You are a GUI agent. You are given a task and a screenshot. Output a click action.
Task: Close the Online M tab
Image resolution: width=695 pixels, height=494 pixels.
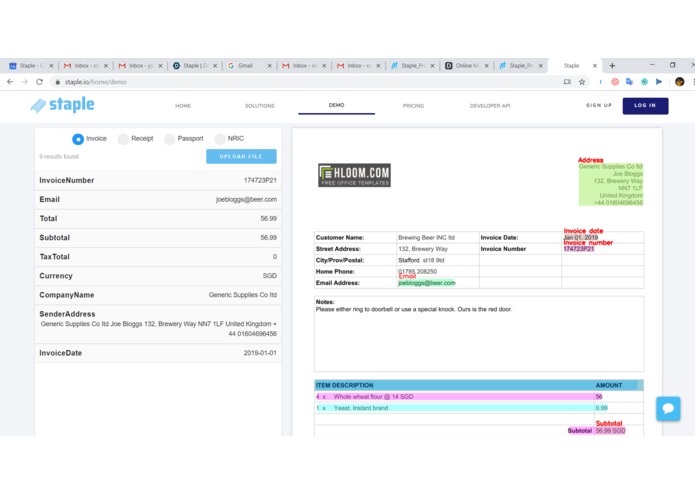(486, 66)
